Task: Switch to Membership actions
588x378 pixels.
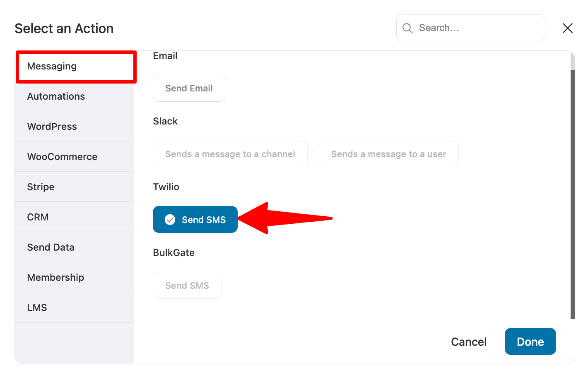Action: tap(75, 278)
